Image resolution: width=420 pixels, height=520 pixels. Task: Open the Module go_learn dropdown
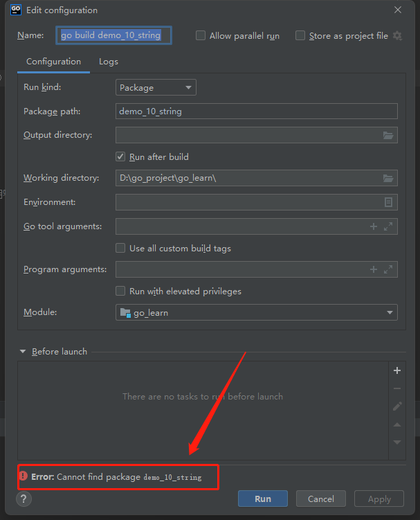coord(256,312)
